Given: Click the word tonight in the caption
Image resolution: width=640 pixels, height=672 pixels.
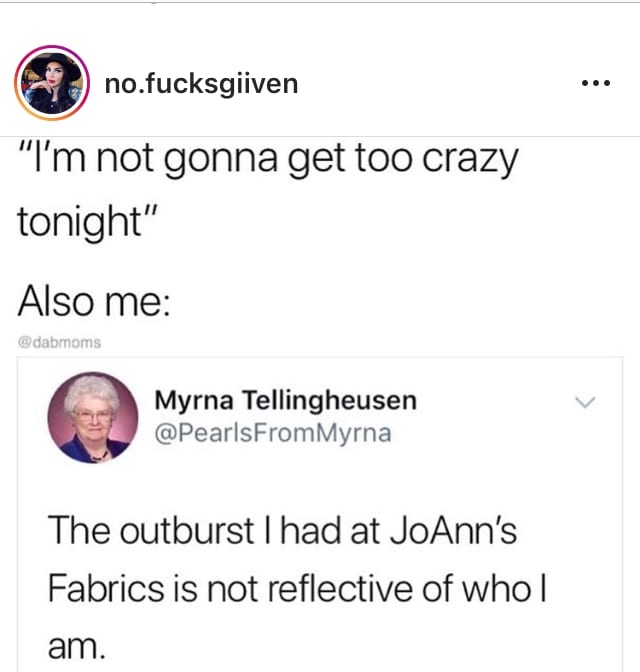Looking at the screenshot, I should [x=80, y=222].
